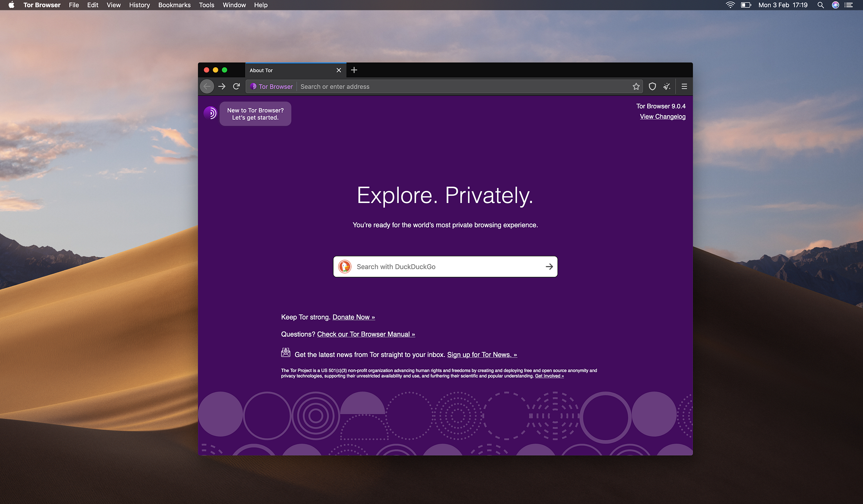The image size is (863, 504).
Task: Open a new tab with the plus button
Action: [x=354, y=70]
